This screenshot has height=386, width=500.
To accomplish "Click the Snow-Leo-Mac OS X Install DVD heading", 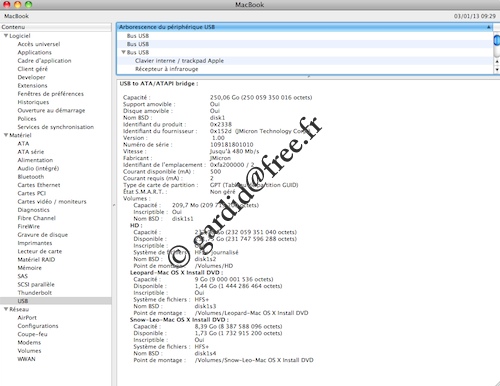I will [x=179, y=320].
